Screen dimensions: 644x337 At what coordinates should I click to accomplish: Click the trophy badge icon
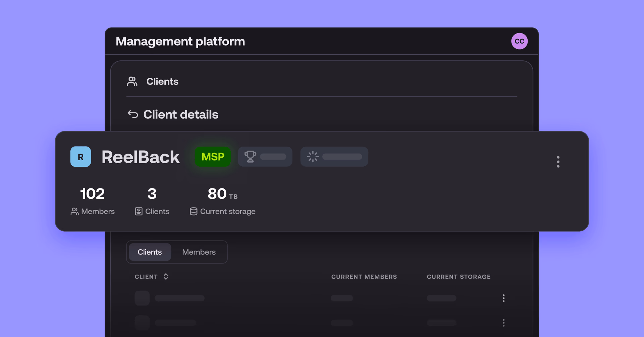coord(250,157)
